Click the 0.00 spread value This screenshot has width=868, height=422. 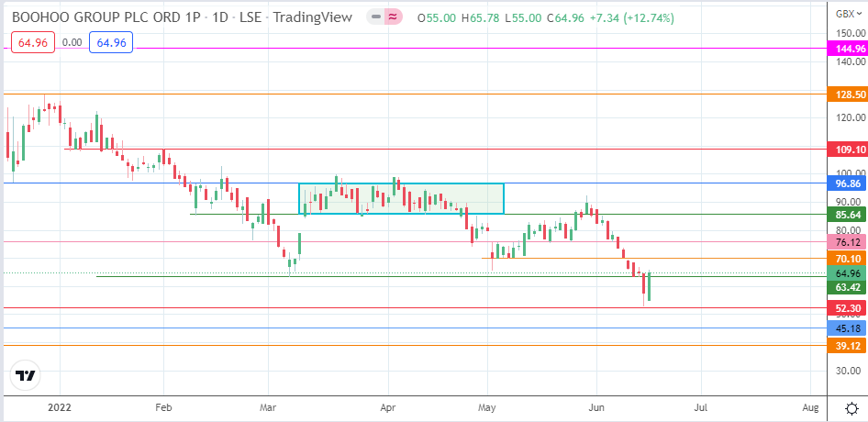point(72,42)
